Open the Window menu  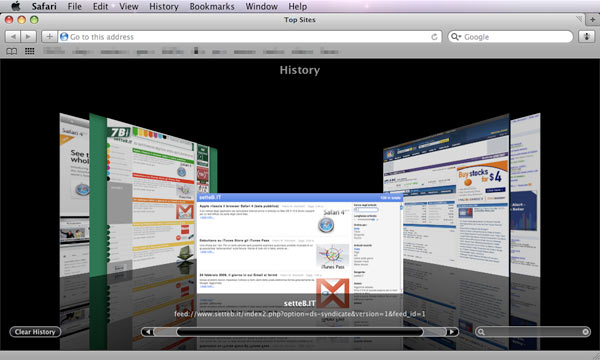coord(261,6)
